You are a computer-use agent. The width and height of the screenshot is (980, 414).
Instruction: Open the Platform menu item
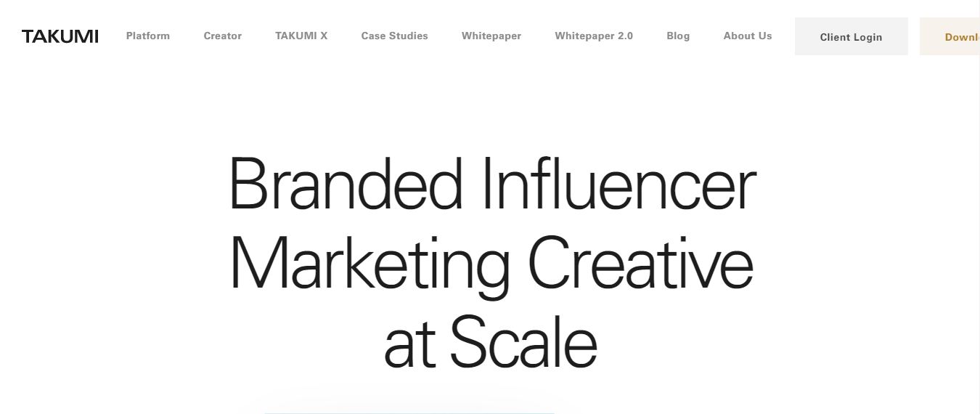[148, 36]
